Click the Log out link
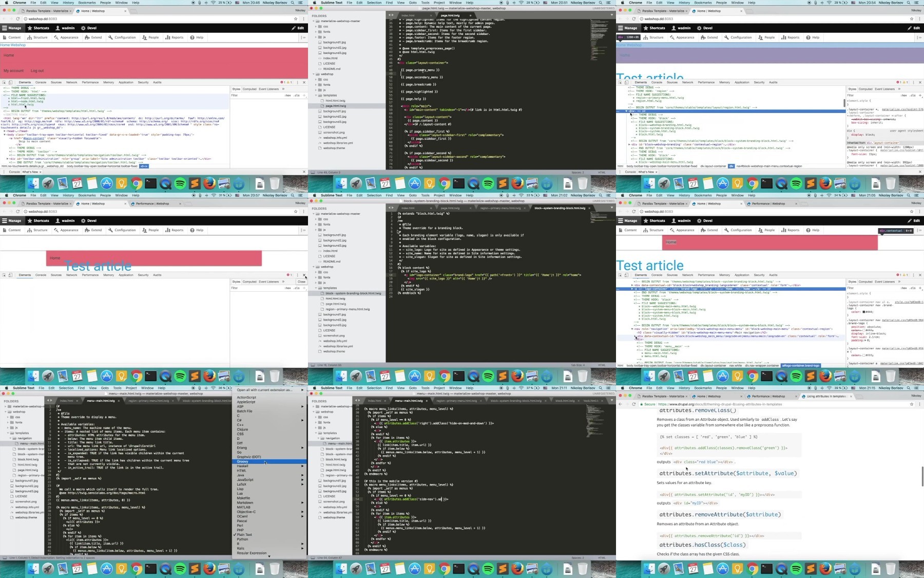 (37, 71)
